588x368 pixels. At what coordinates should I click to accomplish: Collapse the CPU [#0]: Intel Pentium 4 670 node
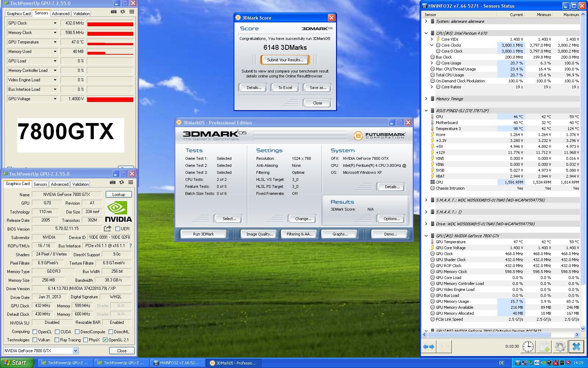[426, 33]
